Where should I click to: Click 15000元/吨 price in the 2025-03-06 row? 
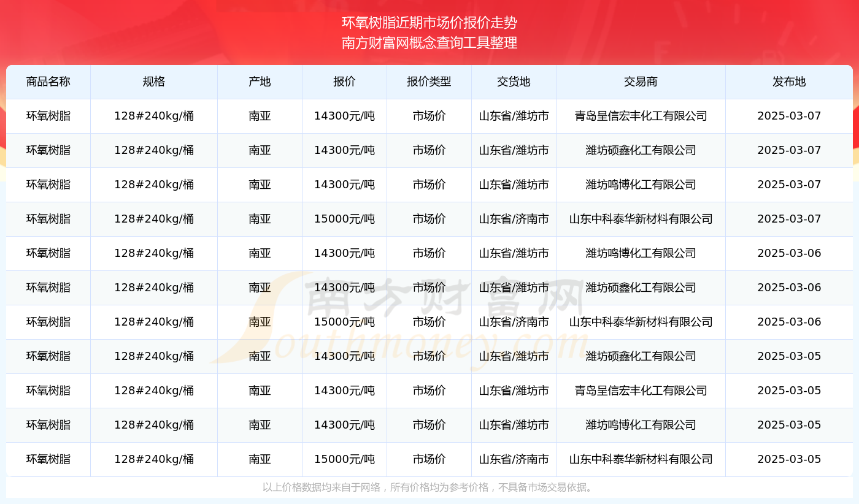point(344,322)
